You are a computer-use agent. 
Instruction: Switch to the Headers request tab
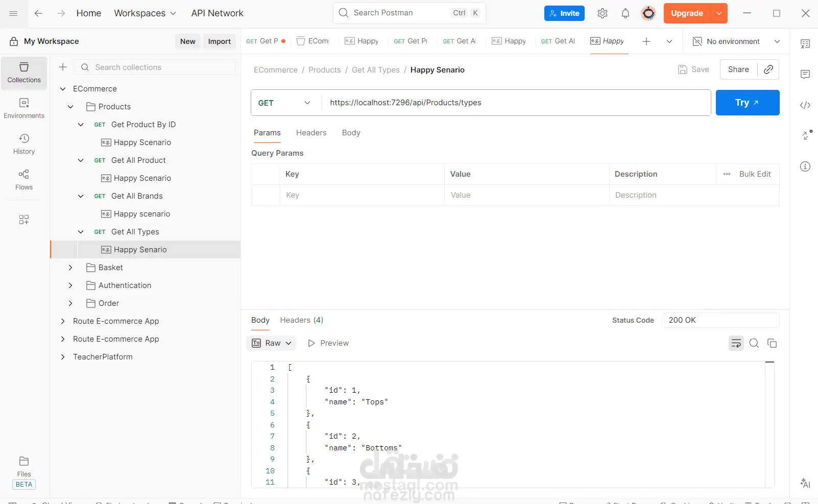(x=311, y=133)
